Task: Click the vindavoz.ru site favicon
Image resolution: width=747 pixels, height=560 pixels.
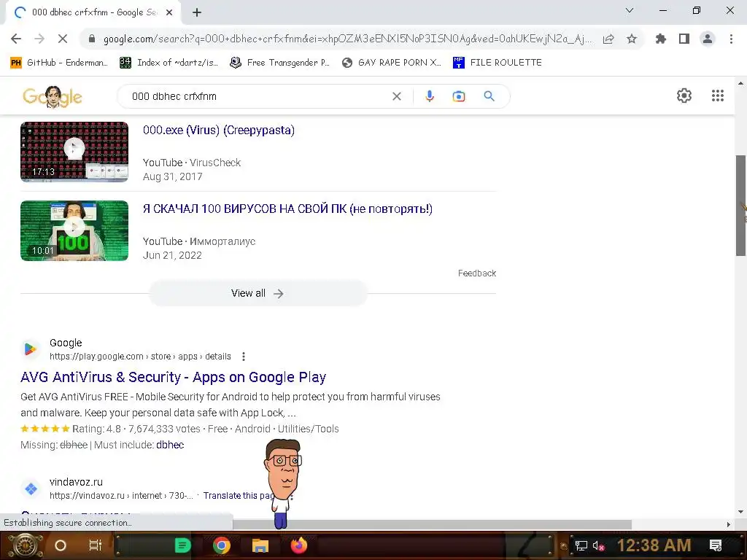Action: 31,489
